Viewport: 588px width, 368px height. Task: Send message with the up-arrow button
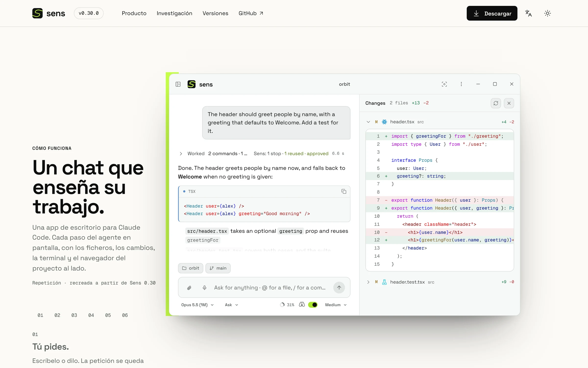coord(339,288)
